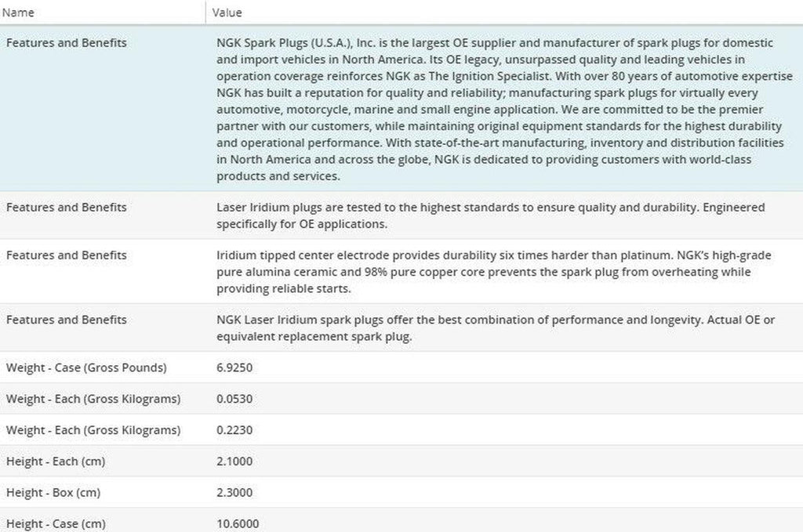The height and width of the screenshot is (532, 803).
Task: Click the 2.3000 height value
Action: click(x=234, y=493)
